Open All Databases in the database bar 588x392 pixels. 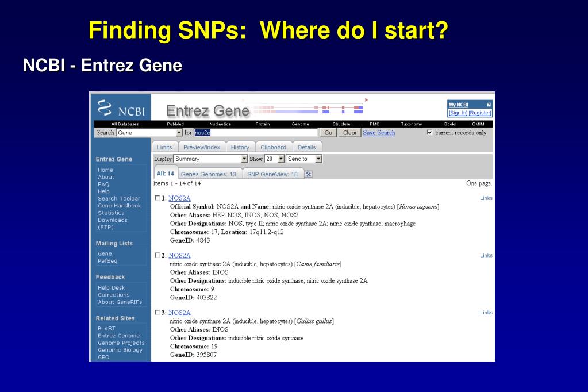[x=125, y=124]
